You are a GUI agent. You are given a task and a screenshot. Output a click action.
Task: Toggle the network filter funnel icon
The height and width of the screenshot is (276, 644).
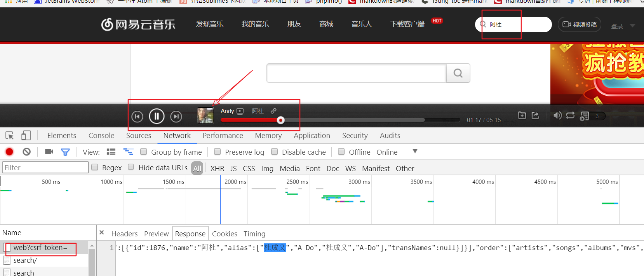[x=65, y=152]
